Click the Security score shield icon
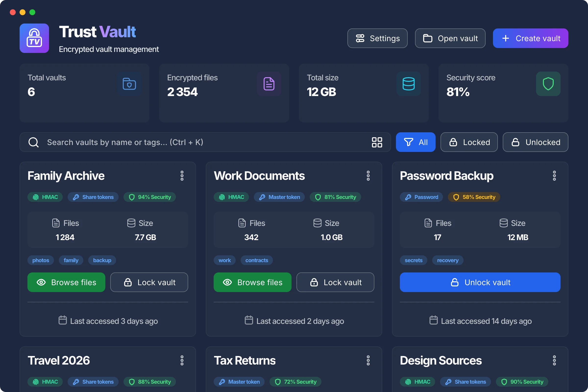The image size is (588, 392). (x=548, y=84)
